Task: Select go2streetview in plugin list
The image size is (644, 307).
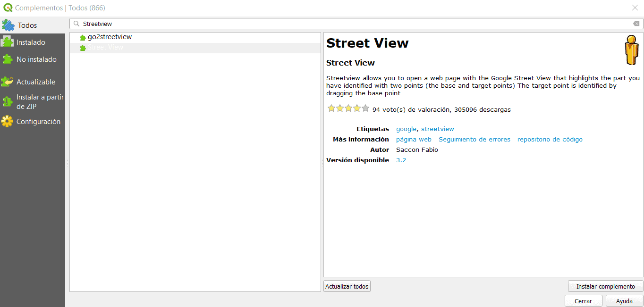Action: [195, 37]
